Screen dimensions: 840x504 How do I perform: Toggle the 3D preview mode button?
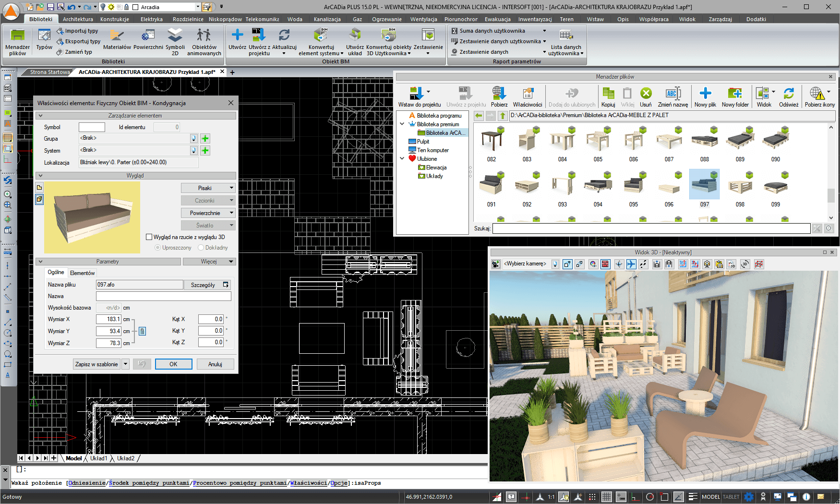tap(39, 199)
